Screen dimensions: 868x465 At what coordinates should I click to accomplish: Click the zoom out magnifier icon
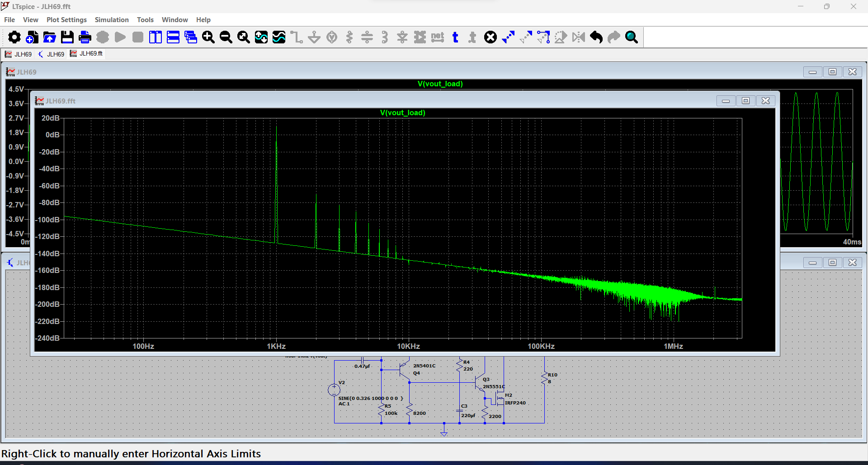click(x=226, y=37)
